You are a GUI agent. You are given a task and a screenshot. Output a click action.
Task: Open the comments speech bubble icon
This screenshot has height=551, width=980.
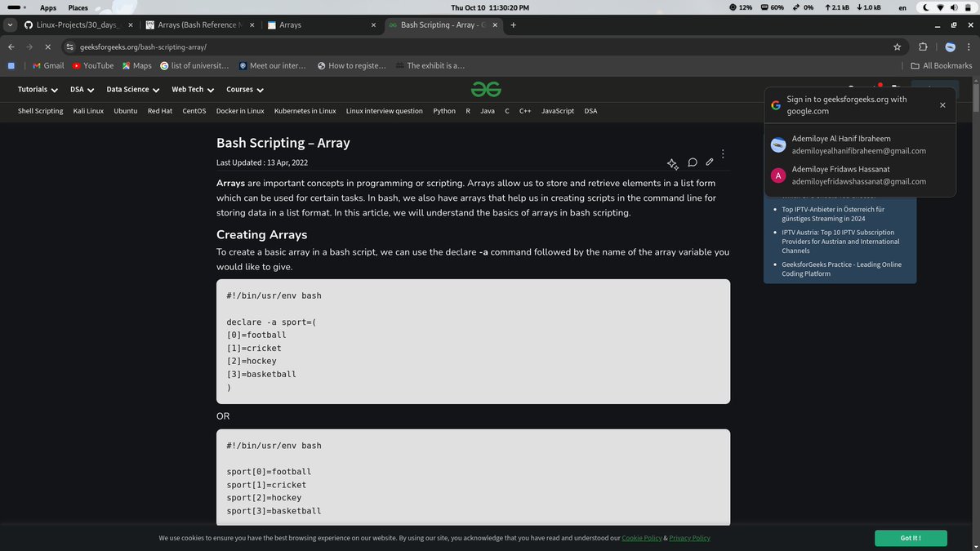[693, 162]
